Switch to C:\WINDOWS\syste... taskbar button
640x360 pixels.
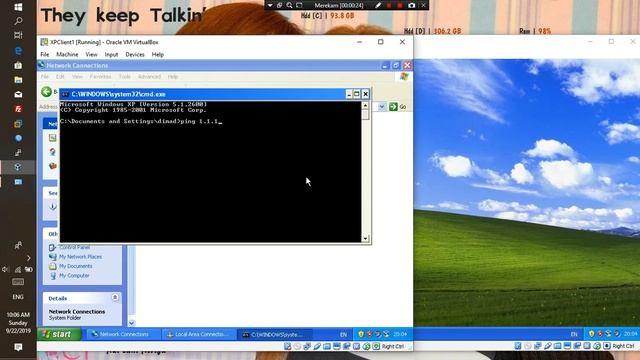[274, 334]
